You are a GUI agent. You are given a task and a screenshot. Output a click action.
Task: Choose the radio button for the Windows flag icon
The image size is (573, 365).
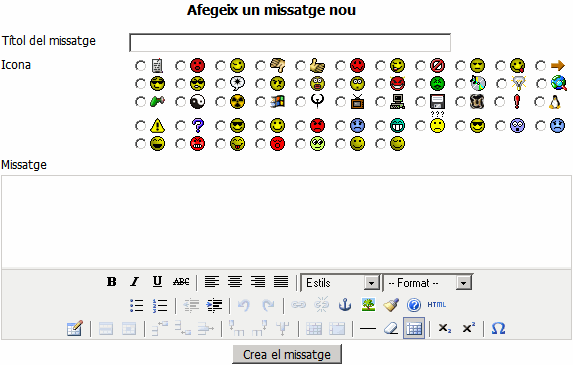[x=260, y=102]
